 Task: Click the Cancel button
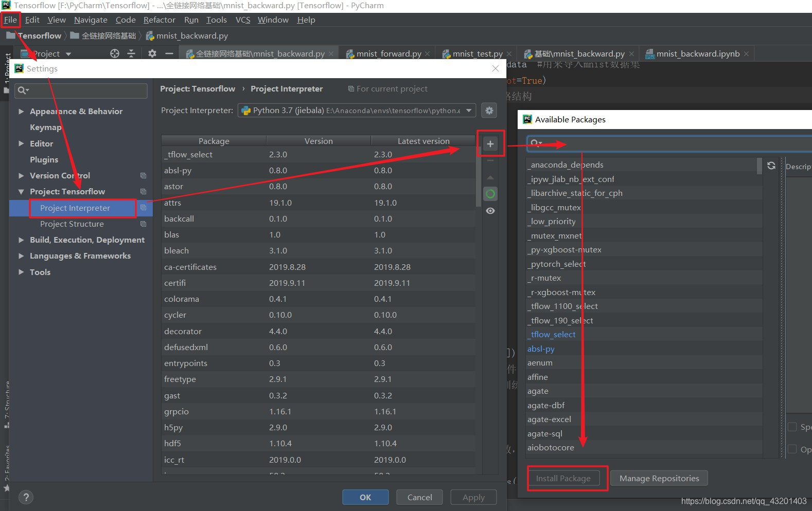click(x=419, y=497)
